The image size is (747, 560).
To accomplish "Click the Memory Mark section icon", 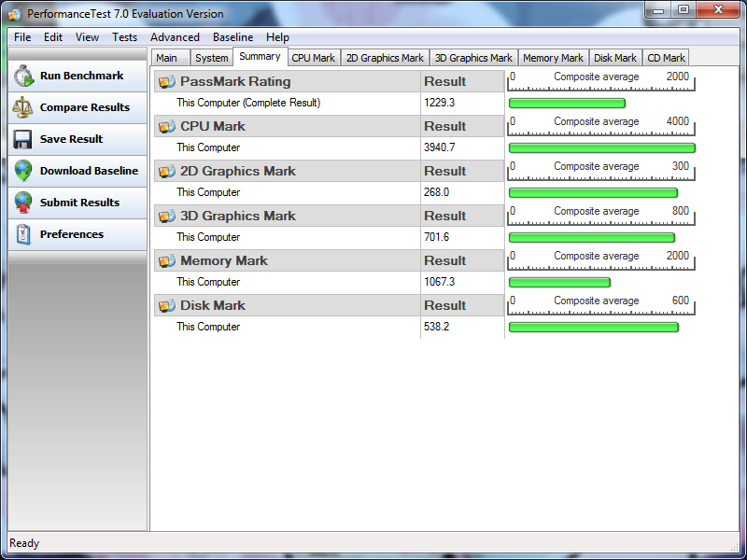I will coord(167,260).
